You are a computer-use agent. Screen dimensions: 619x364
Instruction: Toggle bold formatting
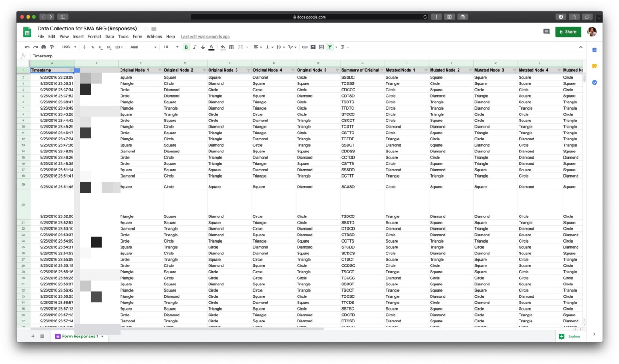pos(186,47)
